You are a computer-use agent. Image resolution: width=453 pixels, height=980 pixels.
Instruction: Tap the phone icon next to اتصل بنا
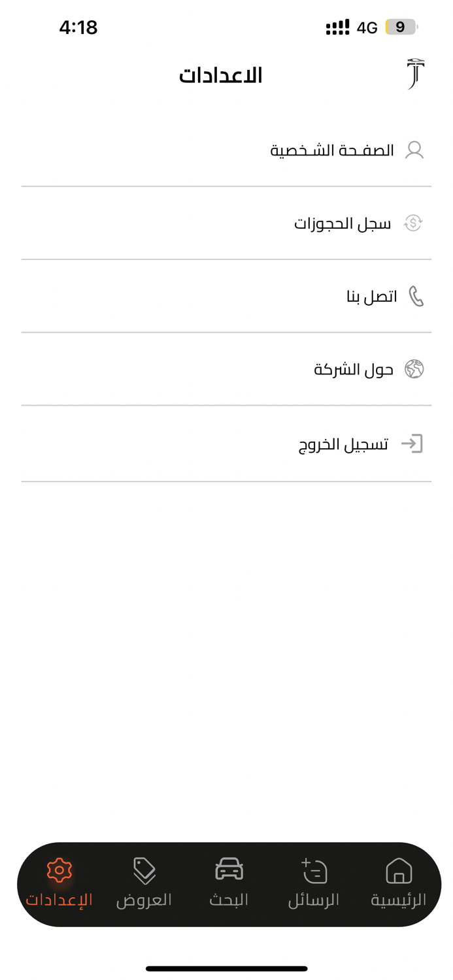[417, 296]
